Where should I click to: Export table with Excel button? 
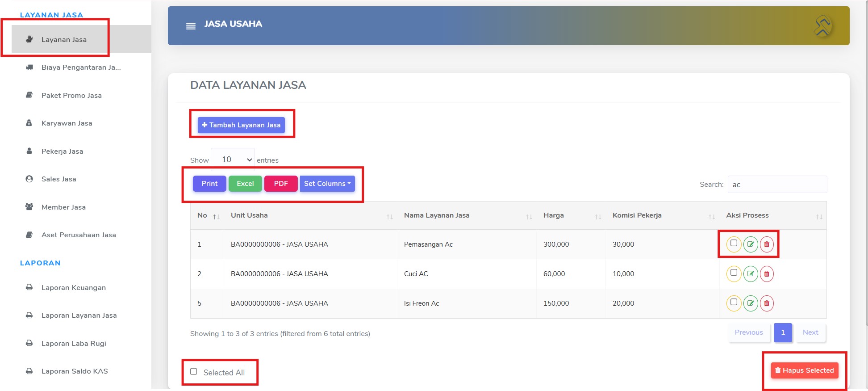point(245,184)
